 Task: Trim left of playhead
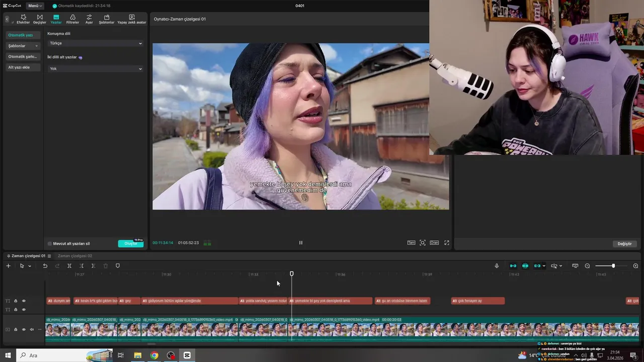[x=82, y=266]
